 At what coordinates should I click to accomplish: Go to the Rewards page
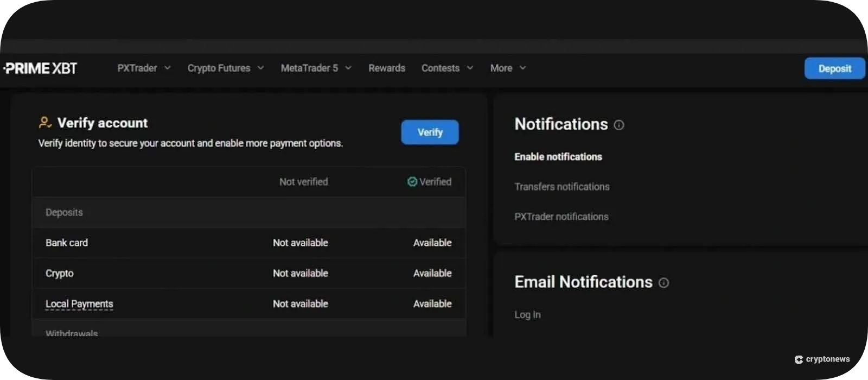pyautogui.click(x=387, y=68)
